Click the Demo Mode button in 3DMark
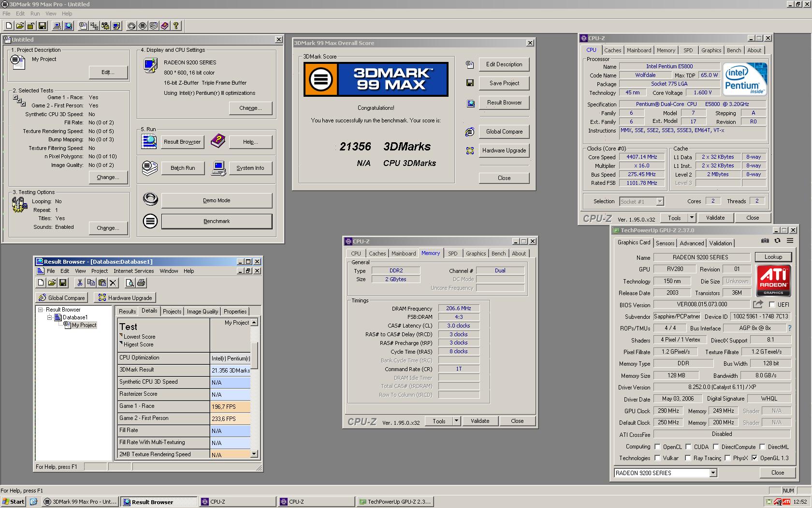The width and height of the screenshot is (812, 508). [x=217, y=200]
